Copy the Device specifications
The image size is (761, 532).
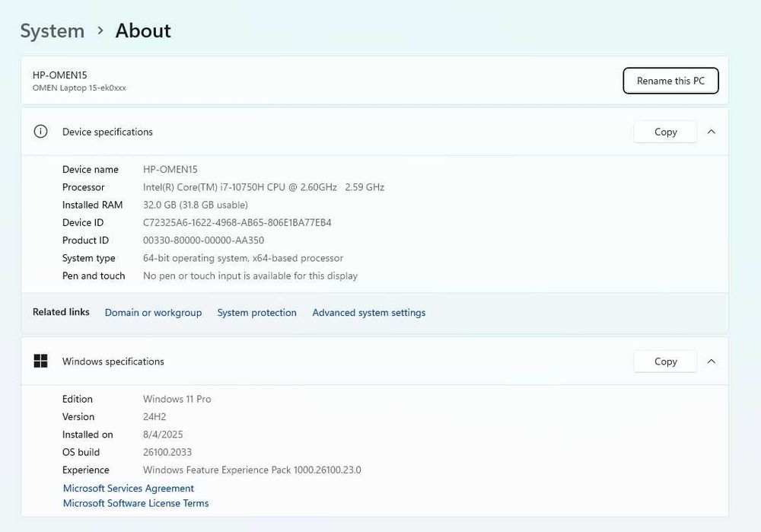click(x=665, y=132)
